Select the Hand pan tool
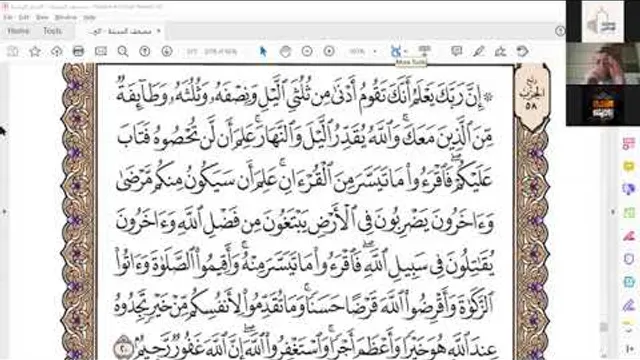640x360 pixels. [285, 51]
